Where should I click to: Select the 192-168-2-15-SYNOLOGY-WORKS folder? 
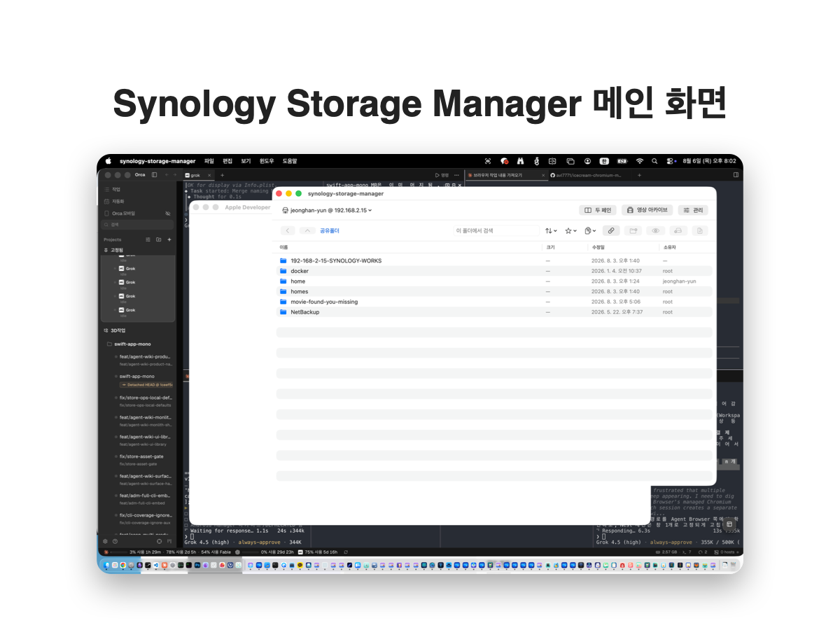494,260
